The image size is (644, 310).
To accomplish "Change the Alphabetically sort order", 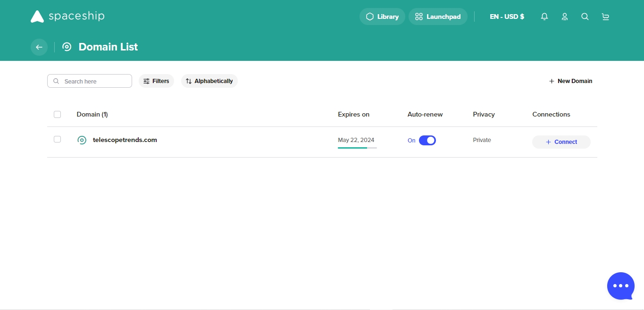I will (x=209, y=81).
